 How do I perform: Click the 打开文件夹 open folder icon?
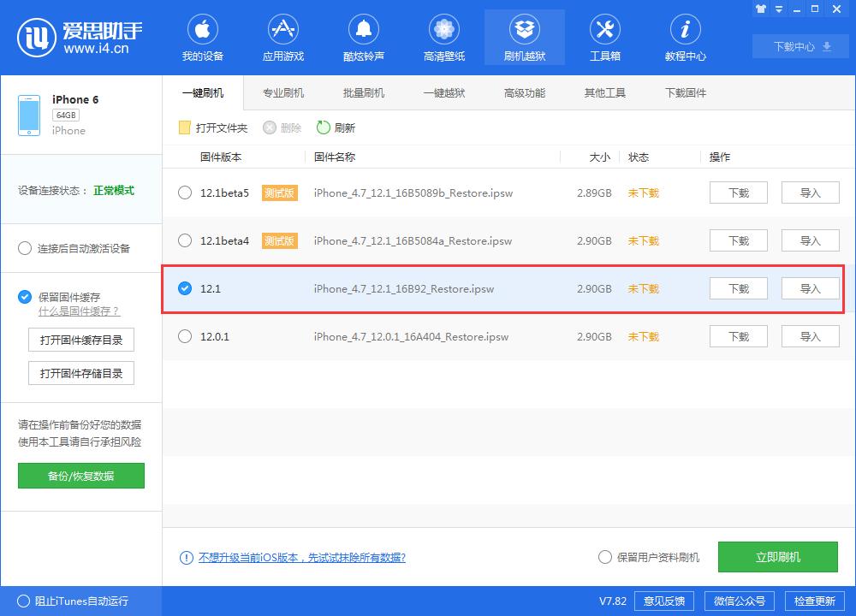click(x=184, y=127)
